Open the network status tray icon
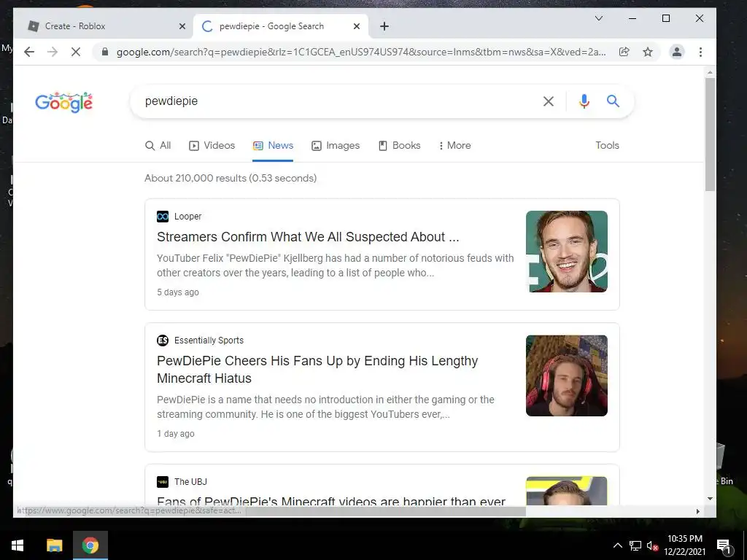The height and width of the screenshot is (560, 747). (635, 545)
